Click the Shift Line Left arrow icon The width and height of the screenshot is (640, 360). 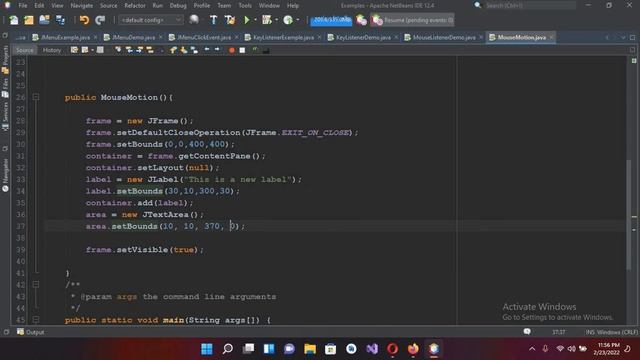207,49
